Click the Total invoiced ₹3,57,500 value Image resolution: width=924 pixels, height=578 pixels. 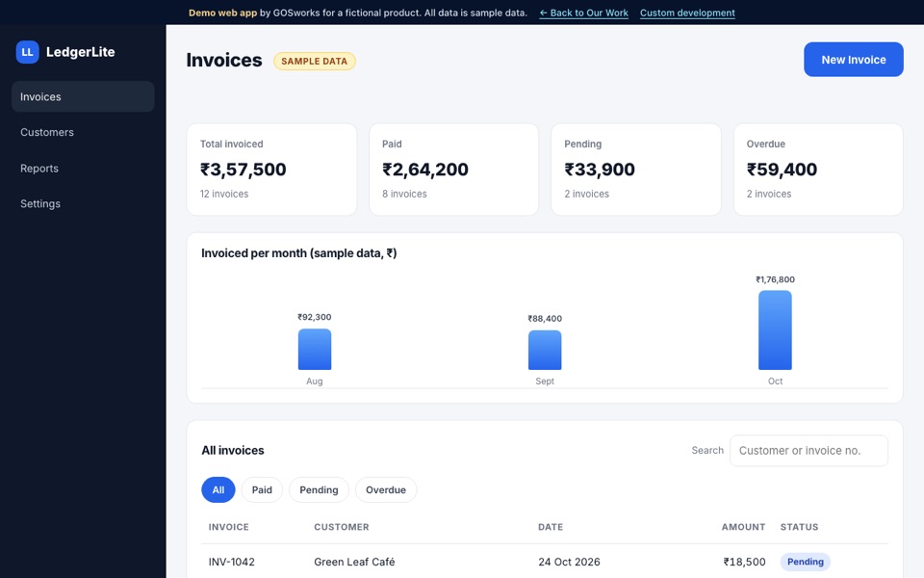[x=244, y=170]
